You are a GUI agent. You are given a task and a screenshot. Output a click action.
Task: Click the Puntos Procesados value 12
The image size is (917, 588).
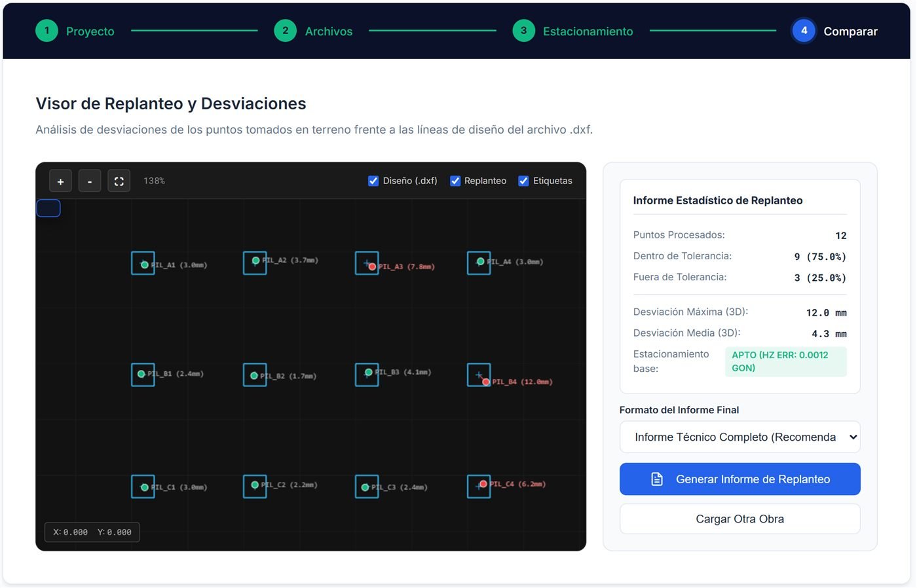pyautogui.click(x=841, y=236)
